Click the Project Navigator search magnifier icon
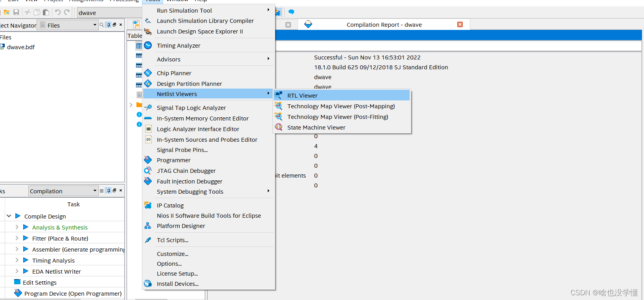This screenshot has width=644, height=300. pos(102,25)
